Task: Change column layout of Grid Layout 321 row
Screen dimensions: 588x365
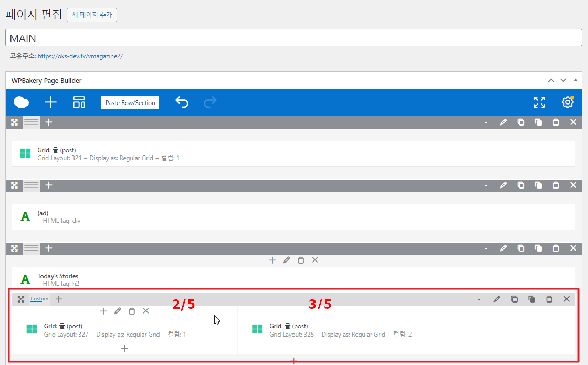Action: 31,122
